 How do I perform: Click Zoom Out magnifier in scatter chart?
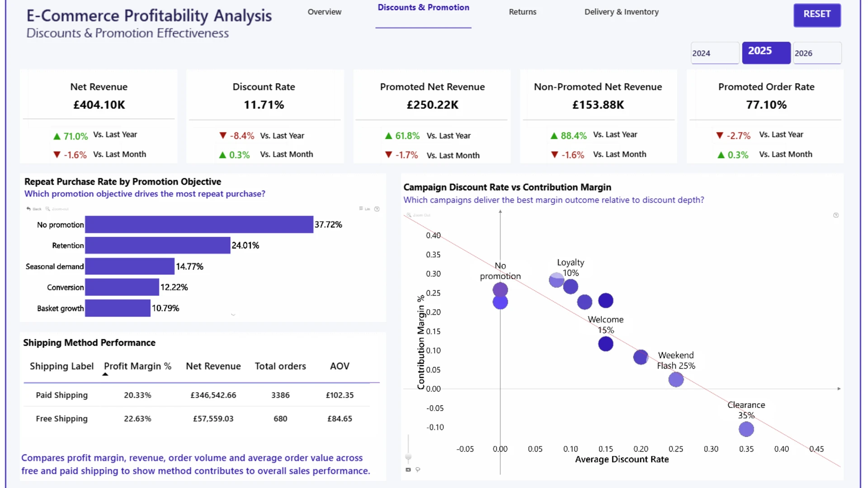tap(409, 215)
